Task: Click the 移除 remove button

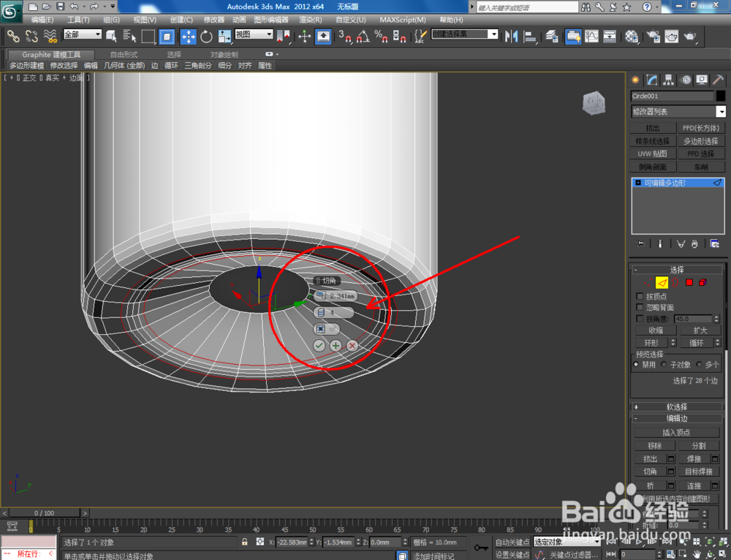Action: (654, 446)
